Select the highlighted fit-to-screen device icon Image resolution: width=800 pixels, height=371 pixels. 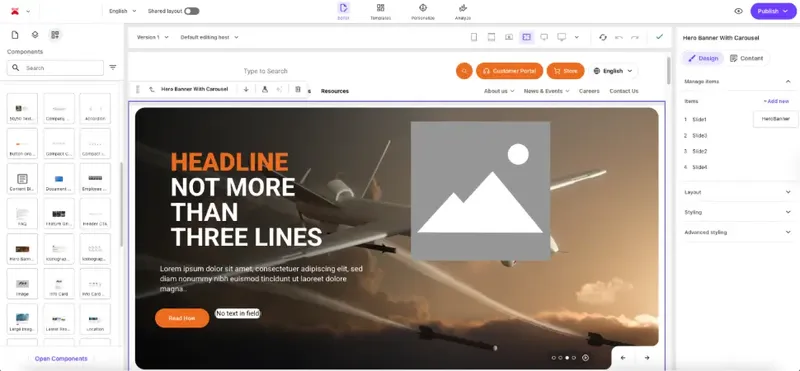pos(527,37)
